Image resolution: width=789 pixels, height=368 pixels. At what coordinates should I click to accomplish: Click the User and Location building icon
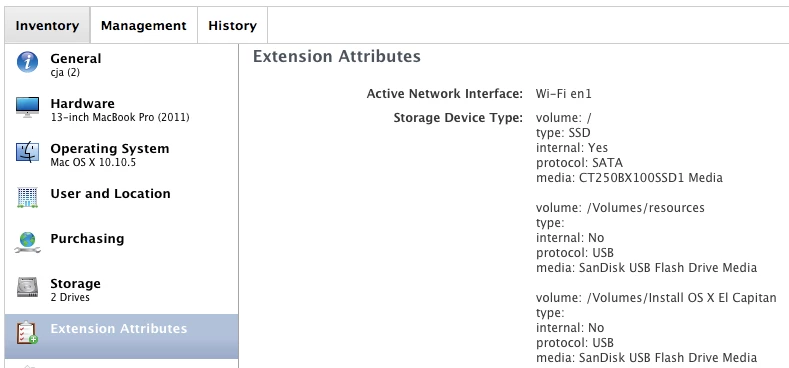[27, 197]
